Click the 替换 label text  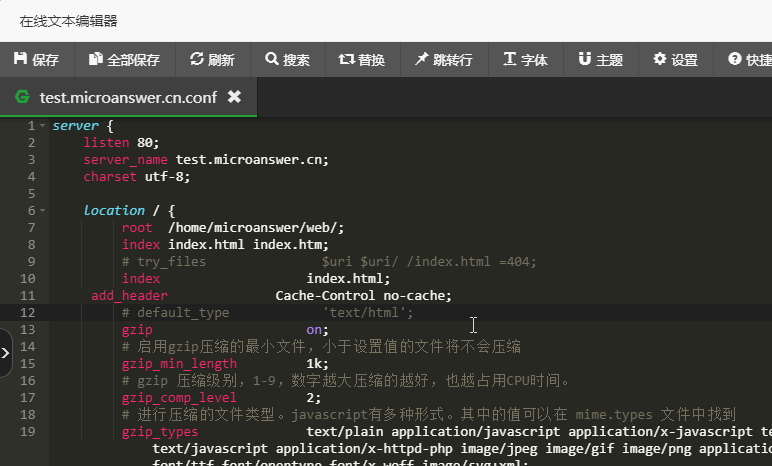tap(371, 60)
